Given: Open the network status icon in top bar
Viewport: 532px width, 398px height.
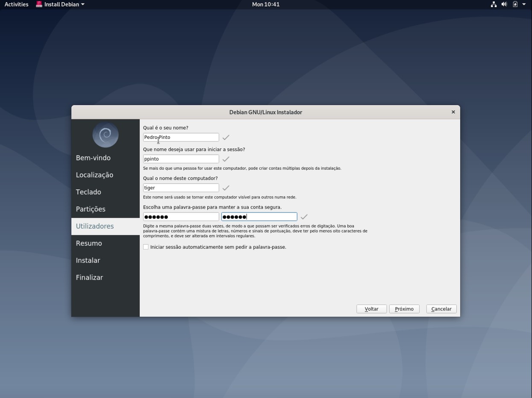Looking at the screenshot, I should (494, 4).
